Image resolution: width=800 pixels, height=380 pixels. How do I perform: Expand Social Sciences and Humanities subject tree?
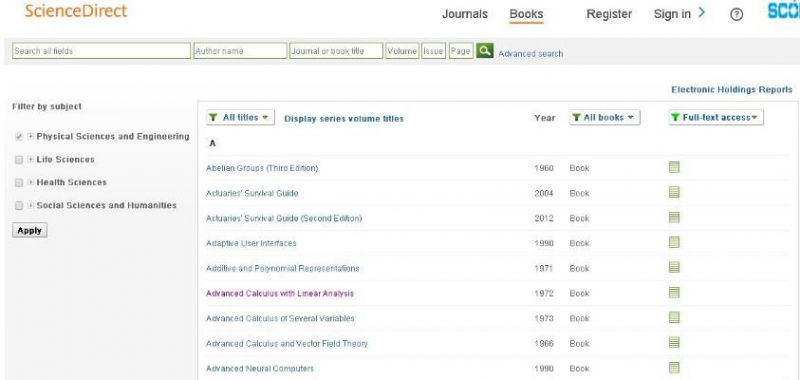click(x=31, y=206)
